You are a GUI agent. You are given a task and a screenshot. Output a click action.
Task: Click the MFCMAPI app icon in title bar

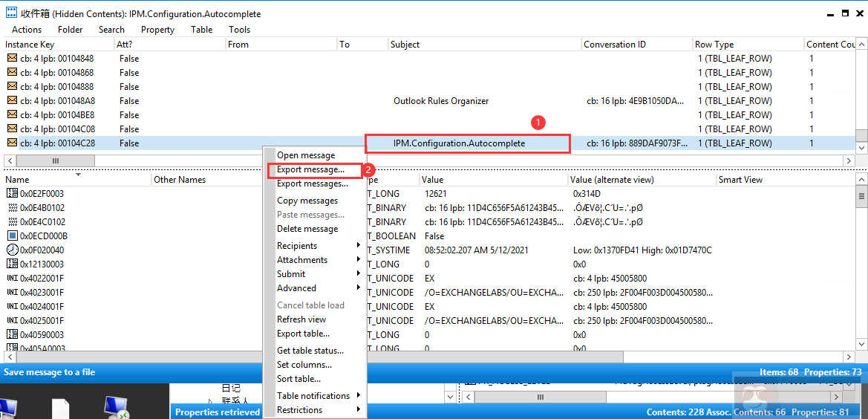pyautogui.click(x=11, y=13)
